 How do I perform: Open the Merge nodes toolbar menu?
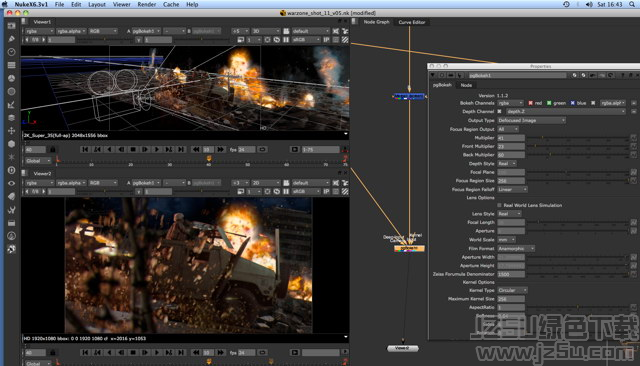[11, 118]
